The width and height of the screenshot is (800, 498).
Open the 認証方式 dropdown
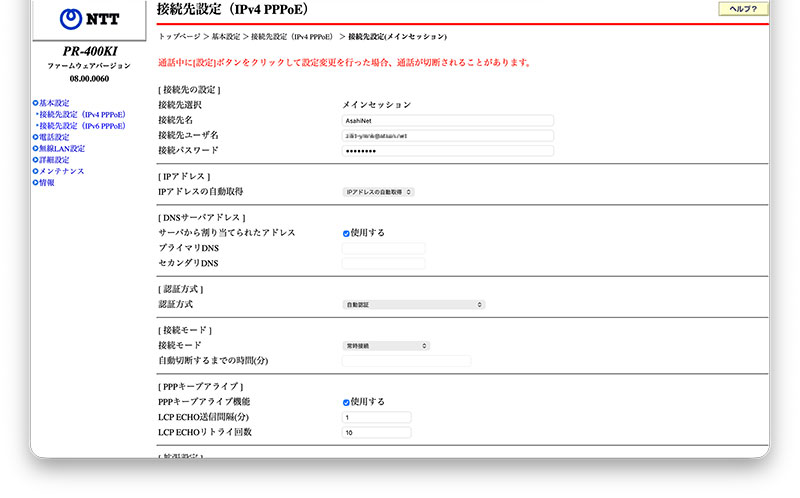413,304
